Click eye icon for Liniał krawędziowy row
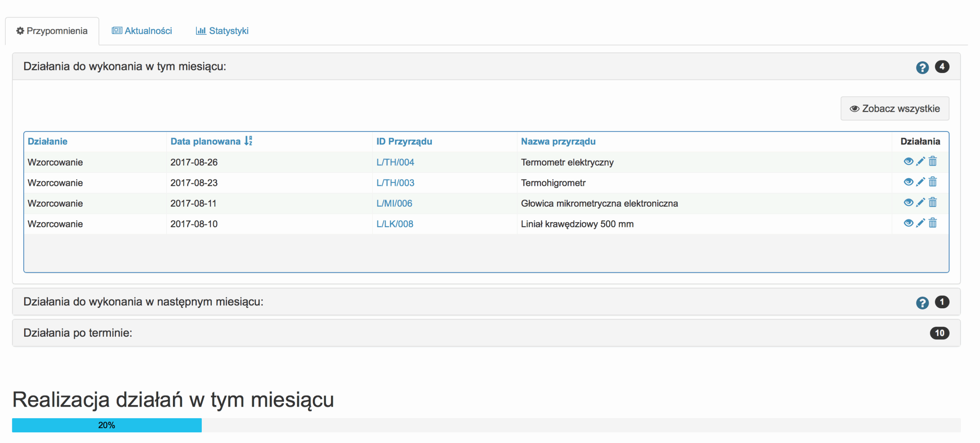The width and height of the screenshot is (980, 443). (908, 223)
